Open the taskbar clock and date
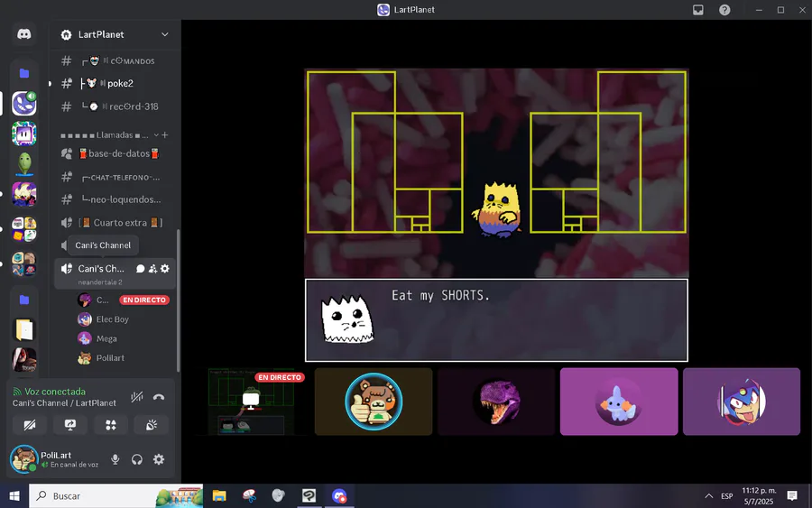The height and width of the screenshot is (508, 812). [759, 496]
